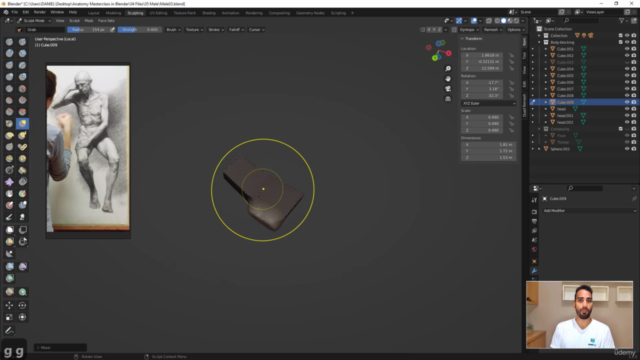Open the Falloff dropdown
The height and width of the screenshot is (360, 640).
[x=236, y=30]
